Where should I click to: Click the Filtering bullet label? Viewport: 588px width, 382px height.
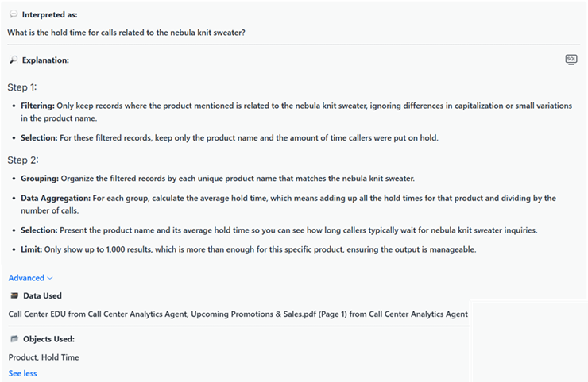pyautogui.click(x=38, y=105)
